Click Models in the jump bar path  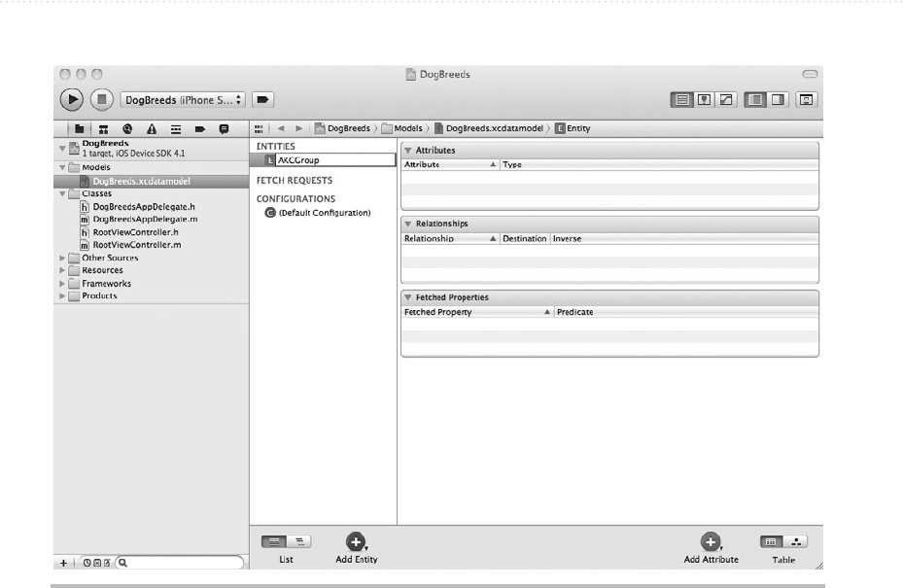[x=402, y=128]
